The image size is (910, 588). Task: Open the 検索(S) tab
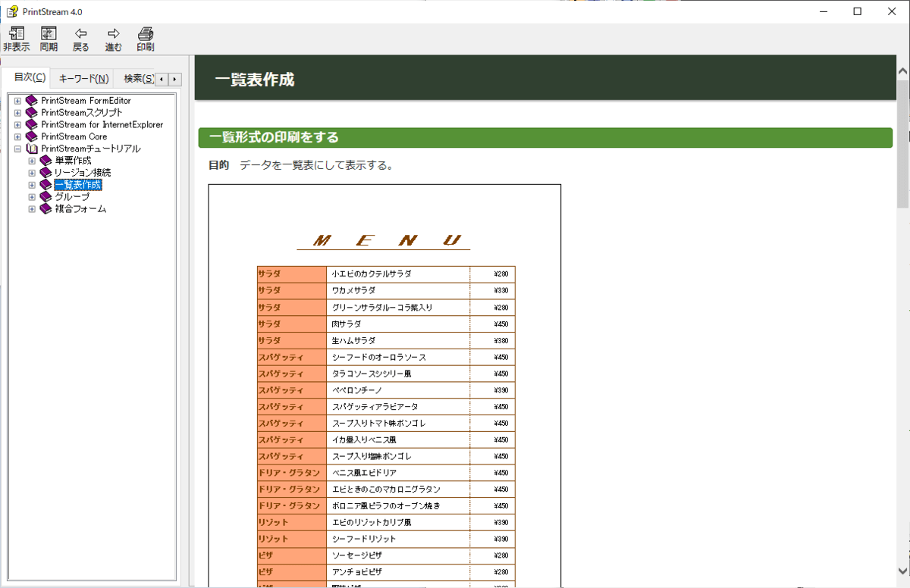(x=138, y=78)
